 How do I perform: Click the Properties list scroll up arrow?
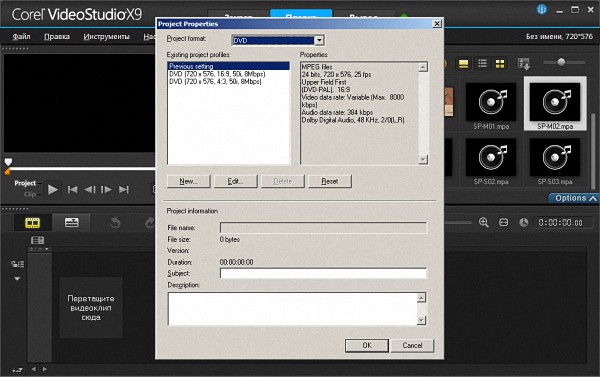click(423, 67)
